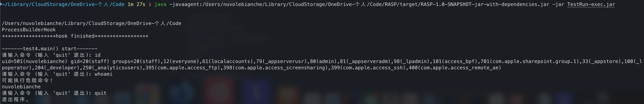
Task: Click the final 退出程序 exit message
Action: [x=15, y=99]
